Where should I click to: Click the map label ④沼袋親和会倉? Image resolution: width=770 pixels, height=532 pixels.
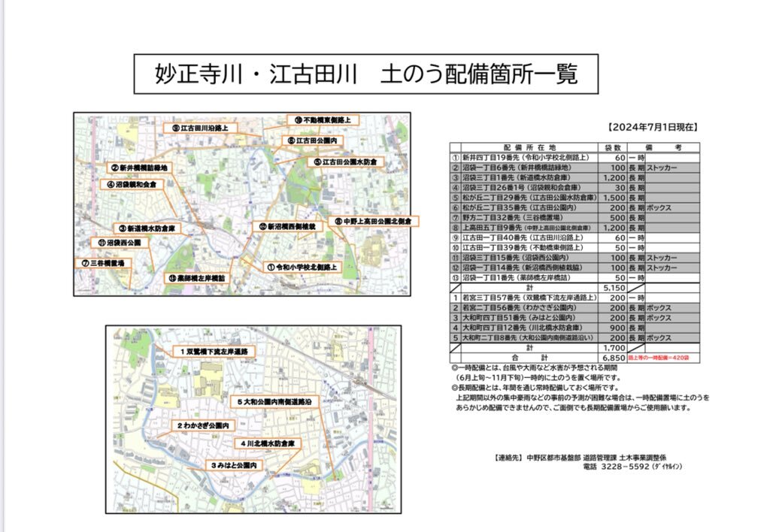tap(132, 185)
